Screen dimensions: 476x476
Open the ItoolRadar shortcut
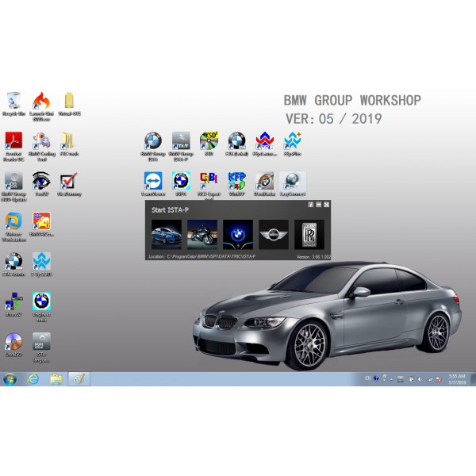coord(264,184)
